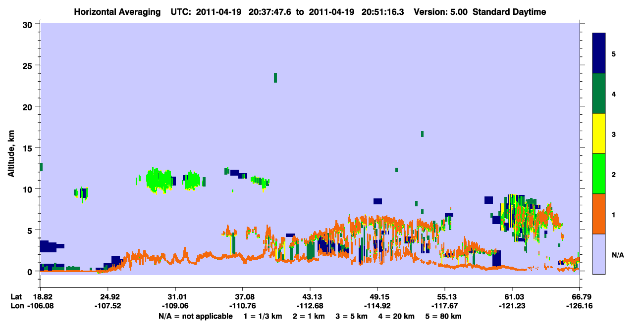Click the dark blue color bar segment 5
The width and height of the screenshot is (644, 330).
pyautogui.click(x=599, y=53)
